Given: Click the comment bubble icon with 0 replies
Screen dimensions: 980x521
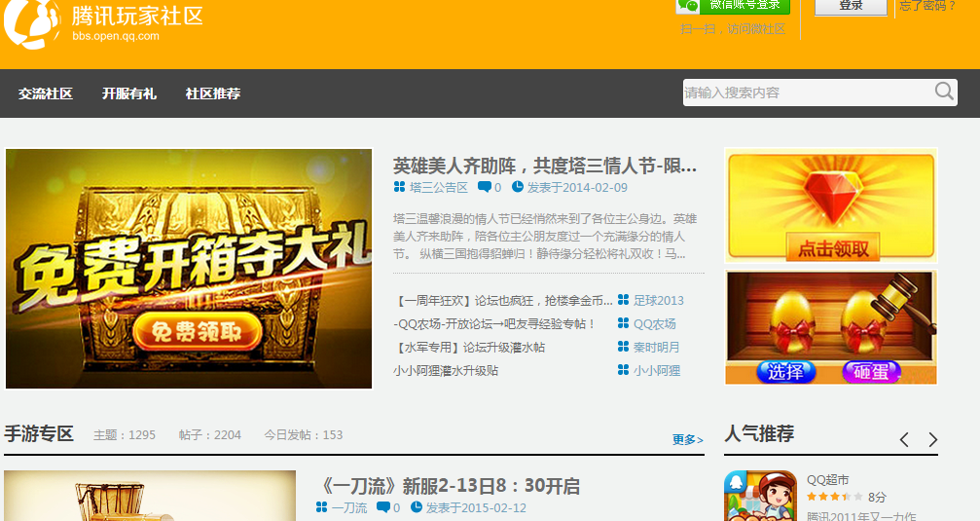Looking at the screenshot, I should 484,186.
